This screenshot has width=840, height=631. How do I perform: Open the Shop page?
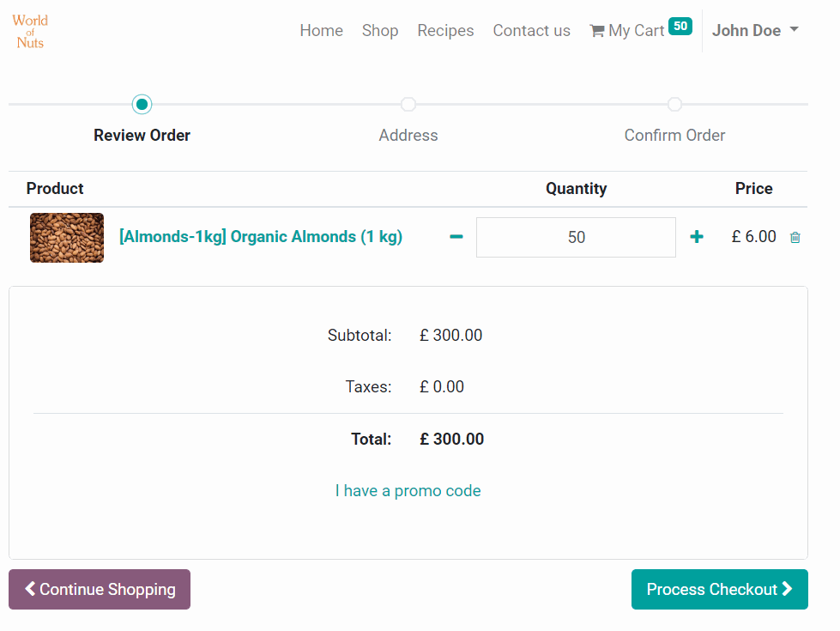point(380,31)
